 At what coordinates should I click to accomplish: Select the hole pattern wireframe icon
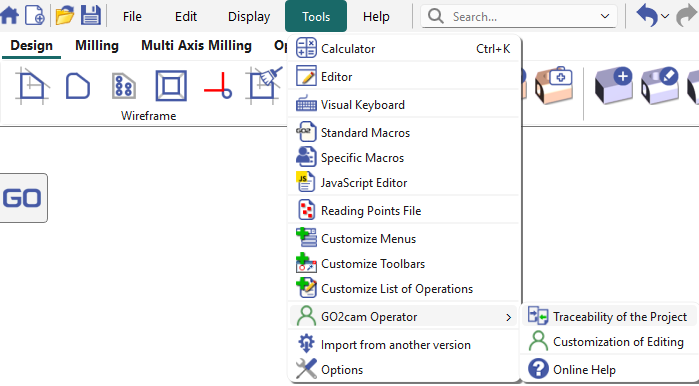click(x=123, y=86)
